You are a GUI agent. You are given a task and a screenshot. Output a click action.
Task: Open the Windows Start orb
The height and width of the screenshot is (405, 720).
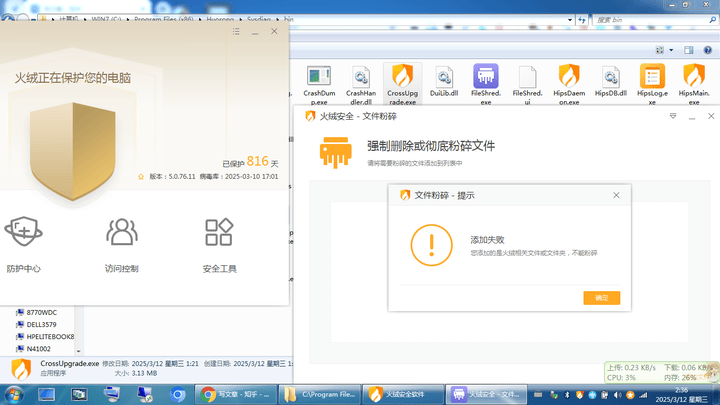pyautogui.click(x=14, y=394)
